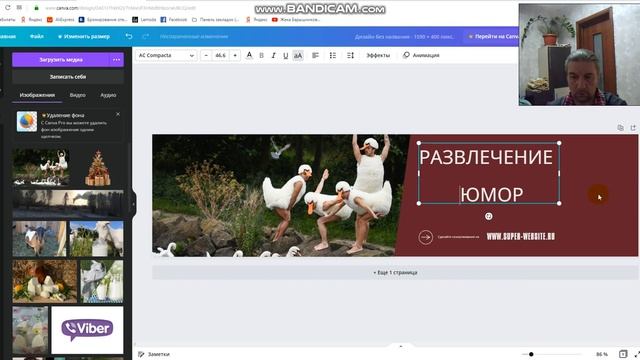Open the Анимация animation panel
Image resolution: width=640 pixels, height=360 pixels.
click(x=421, y=55)
